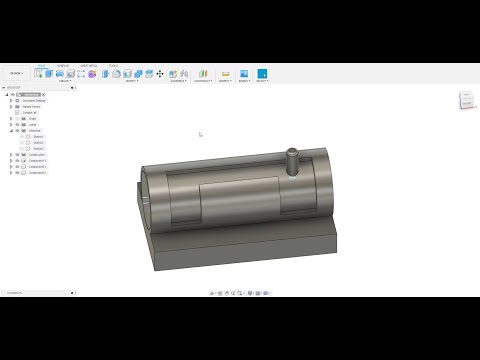Toggle the checkbox below Named Views
480x360 pixels.
17,113
